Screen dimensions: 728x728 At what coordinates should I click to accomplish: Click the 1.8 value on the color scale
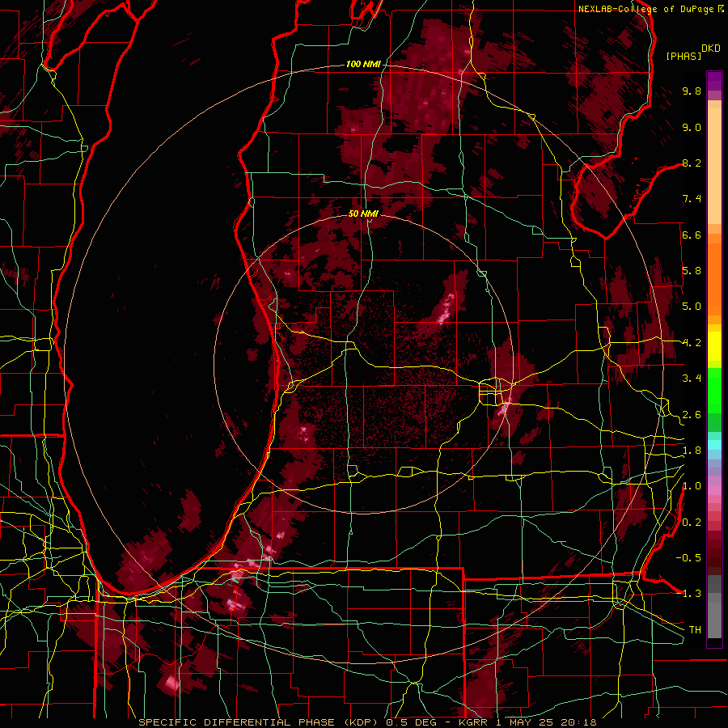coord(692,451)
